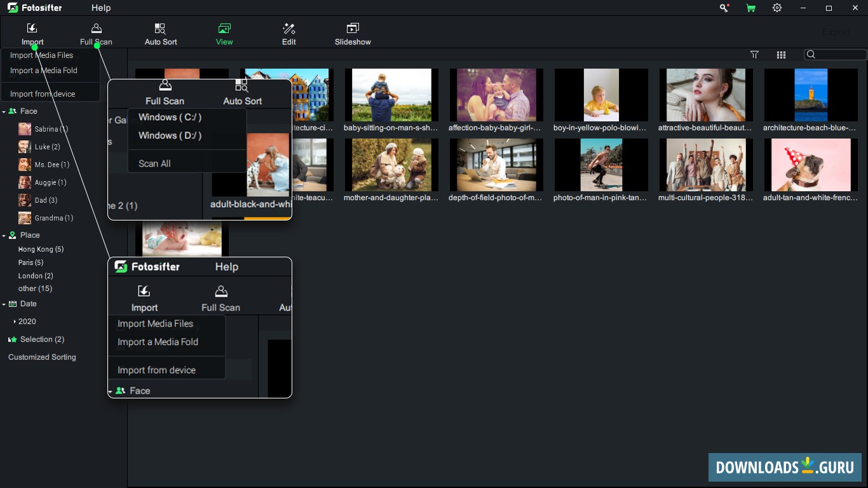Select Hong Kong place filter
The image size is (868, 488).
pos(41,249)
